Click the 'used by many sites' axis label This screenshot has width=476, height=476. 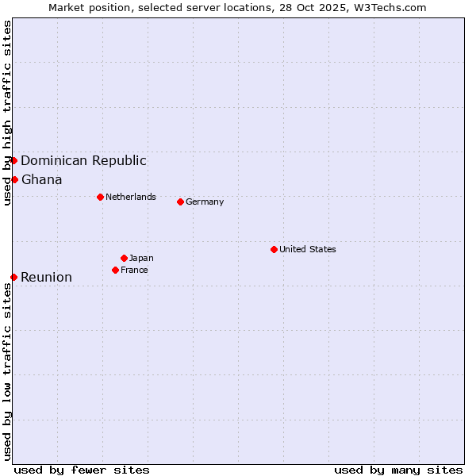398,470
